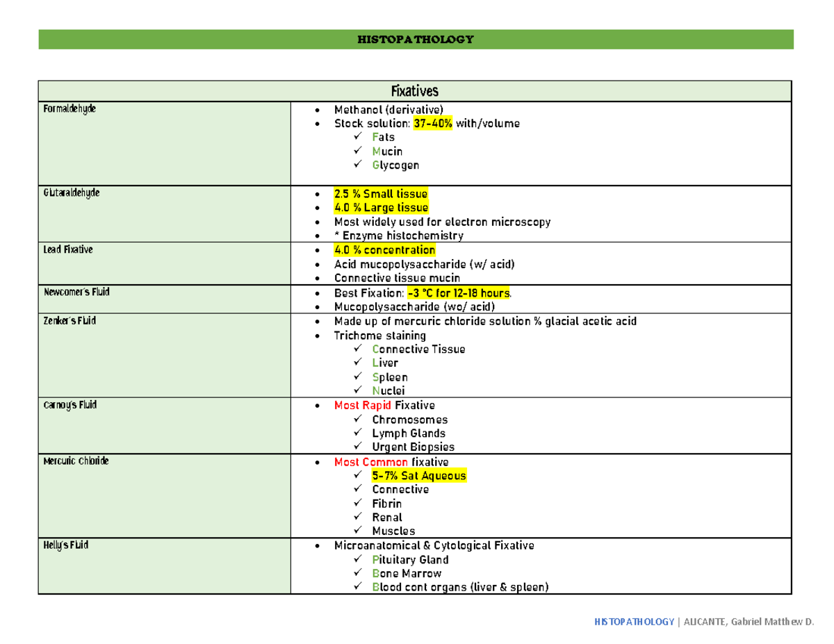The height and width of the screenshot is (644, 834).
Task: Click the footer author 'ALICANTE, Gabriel Matthew D.'
Action: click(x=748, y=622)
